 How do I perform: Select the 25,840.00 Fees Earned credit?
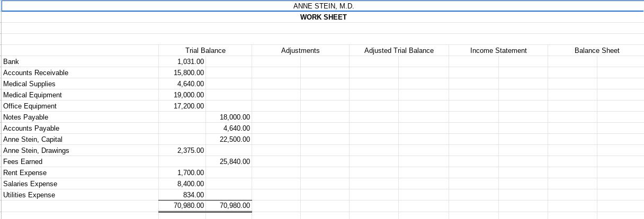click(x=229, y=161)
